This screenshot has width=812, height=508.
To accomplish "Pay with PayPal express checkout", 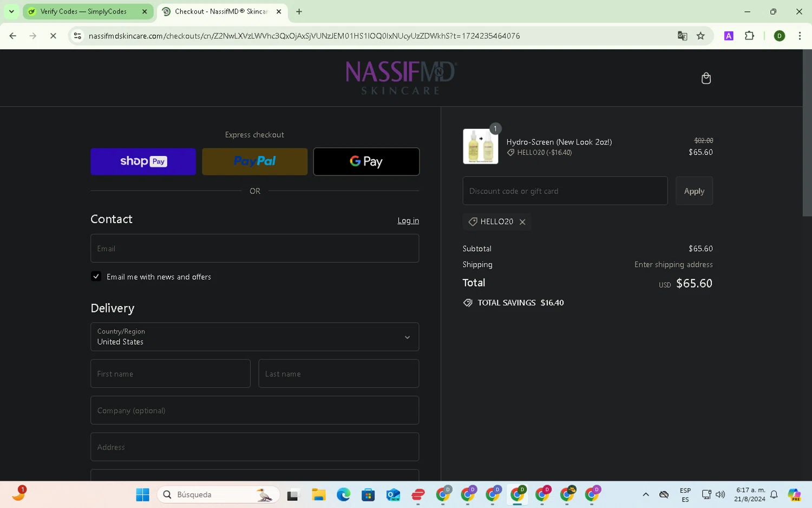I will [254, 161].
